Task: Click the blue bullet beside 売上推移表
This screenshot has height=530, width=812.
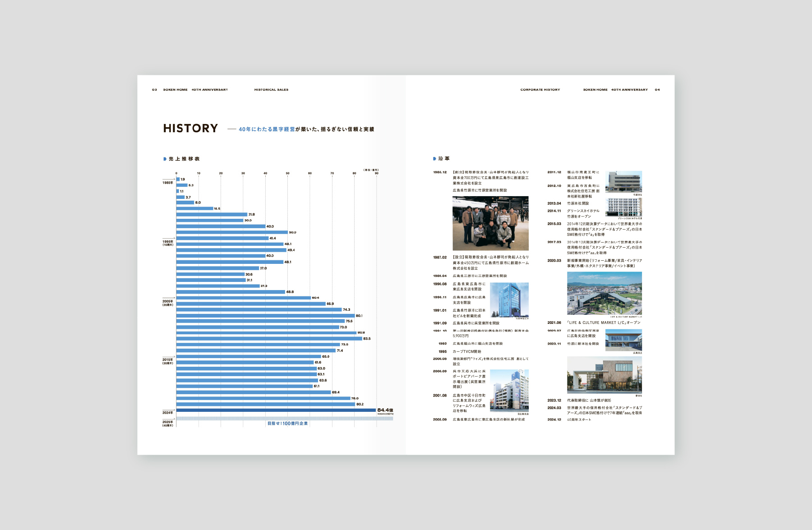Action: 165,159
